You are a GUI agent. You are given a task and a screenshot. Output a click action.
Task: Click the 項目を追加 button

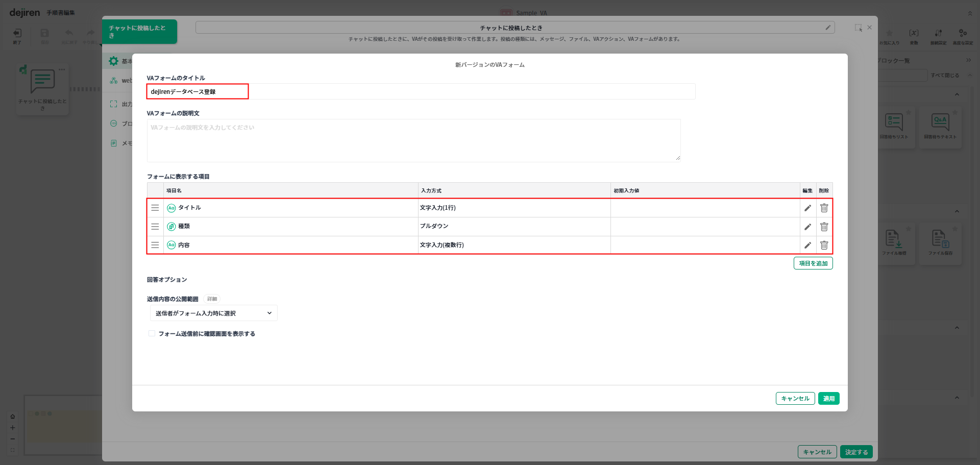pyautogui.click(x=813, y=263)
